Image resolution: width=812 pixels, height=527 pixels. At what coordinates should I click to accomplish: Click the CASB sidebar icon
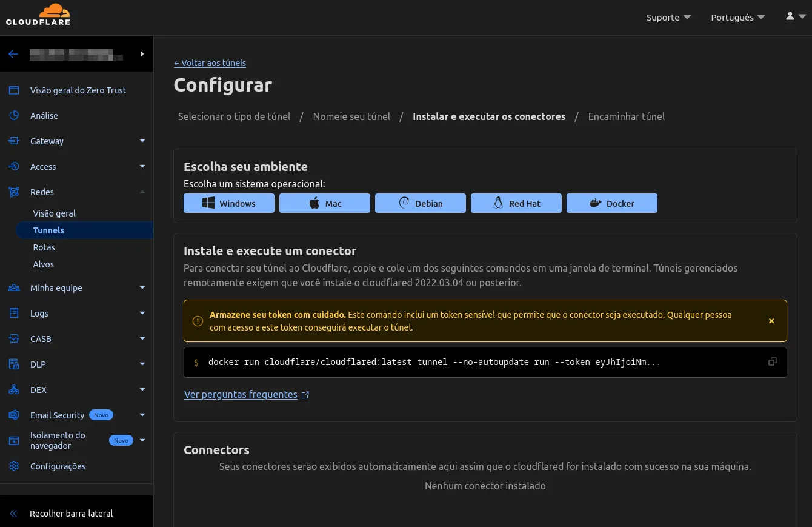click(14, 339)
